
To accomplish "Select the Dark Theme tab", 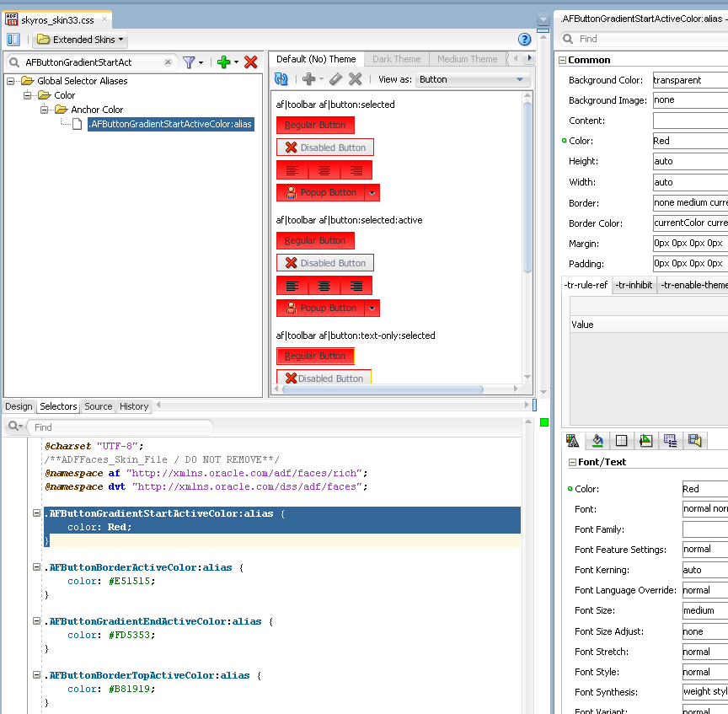I will [396, 59].
